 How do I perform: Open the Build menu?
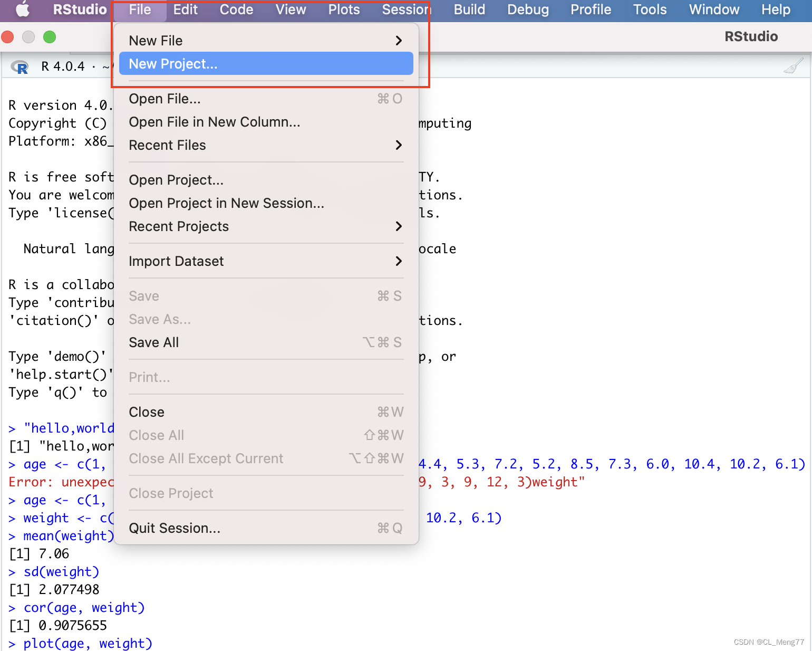tap(469, 9)
